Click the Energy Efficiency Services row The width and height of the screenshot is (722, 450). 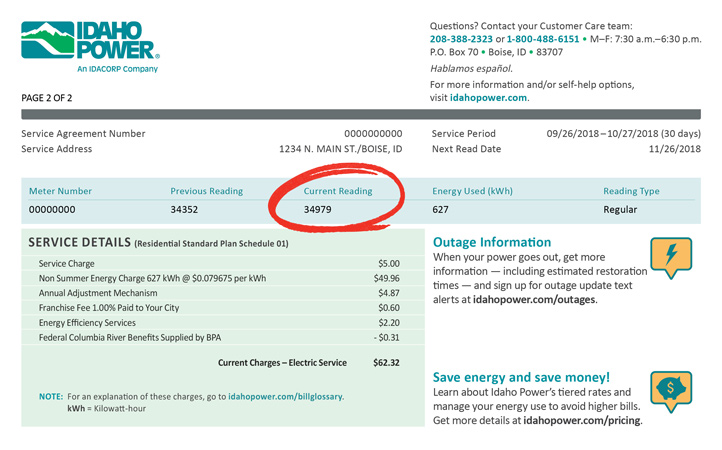click(x=223, y=322)
